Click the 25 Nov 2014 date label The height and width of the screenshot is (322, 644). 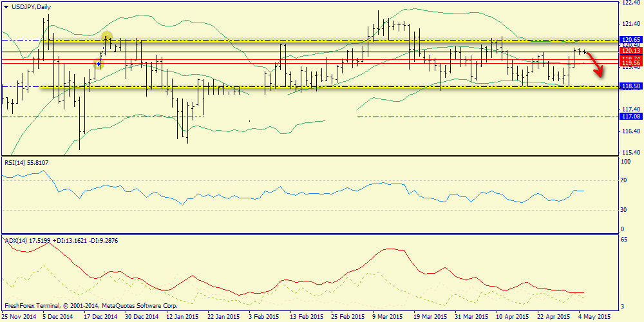[19, 317]
